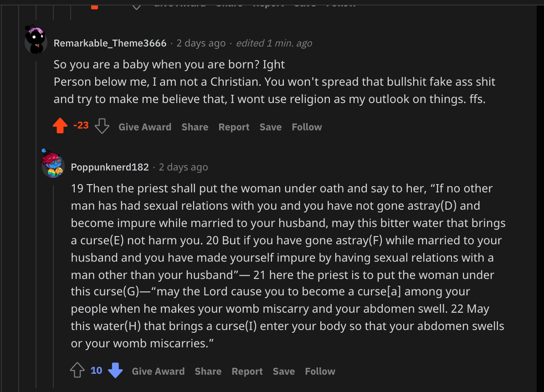The width and height of the screenshot is (544, 392).
Task: Collapse Poppunknerd182's reply using its thread line
Action: click(53, 273)
